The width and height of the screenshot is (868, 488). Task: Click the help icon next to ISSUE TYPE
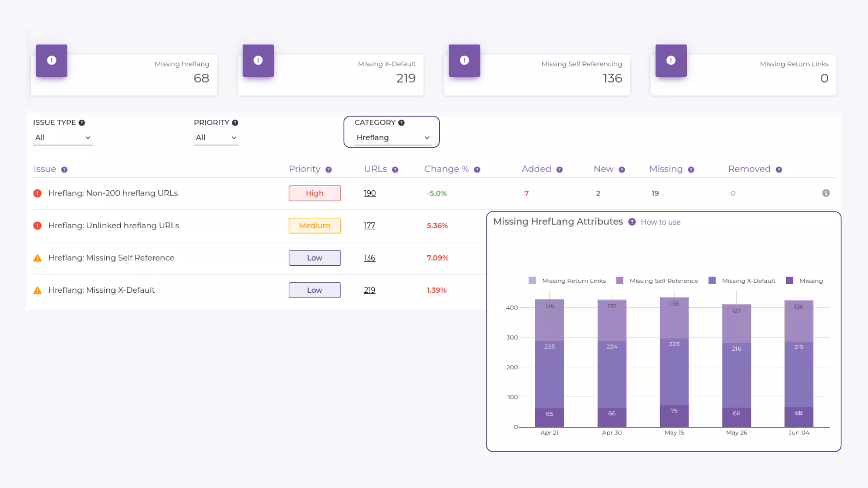click(82, 122)
